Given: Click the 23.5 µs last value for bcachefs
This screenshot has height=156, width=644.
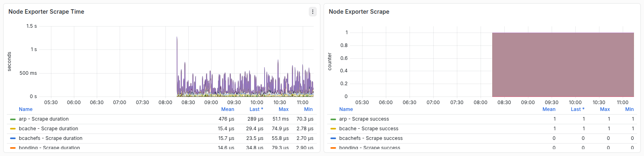Looking at the screenshot, I should coord(255,138).
